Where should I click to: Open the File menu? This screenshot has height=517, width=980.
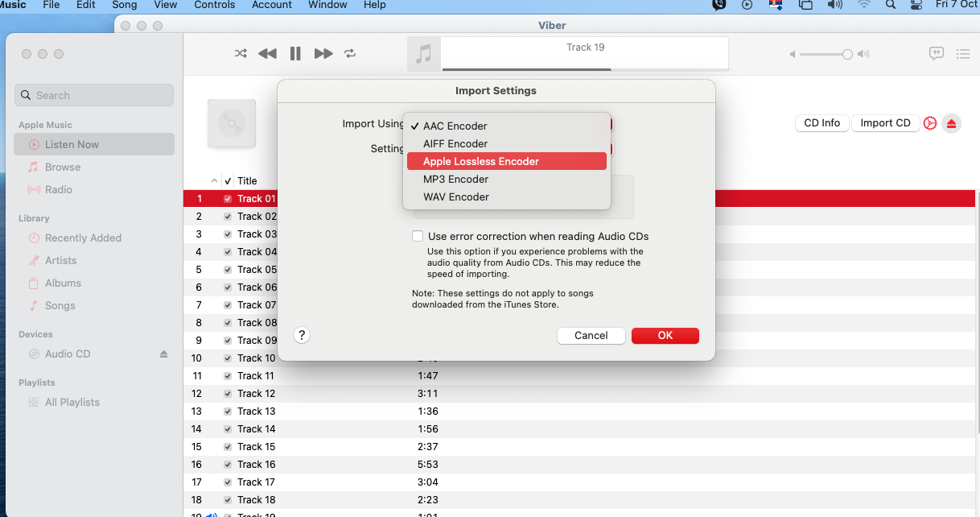click(51, 5)
